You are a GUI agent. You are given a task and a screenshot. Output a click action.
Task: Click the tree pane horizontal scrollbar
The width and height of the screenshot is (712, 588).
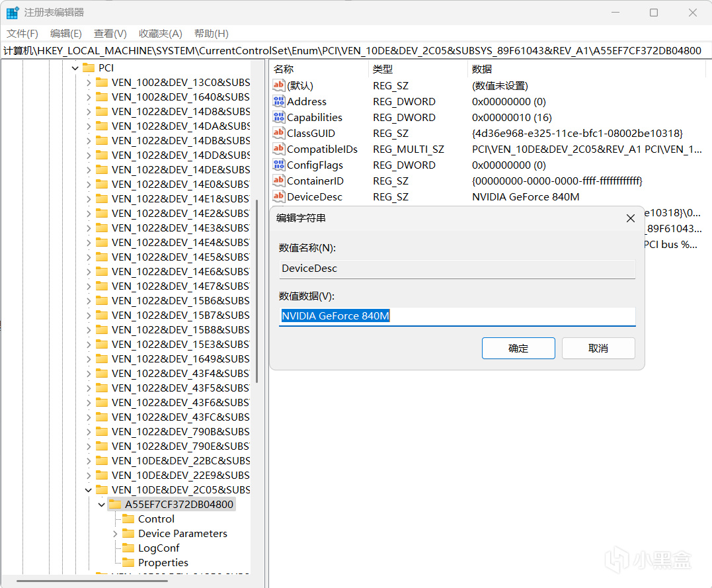tap(92, 581)
